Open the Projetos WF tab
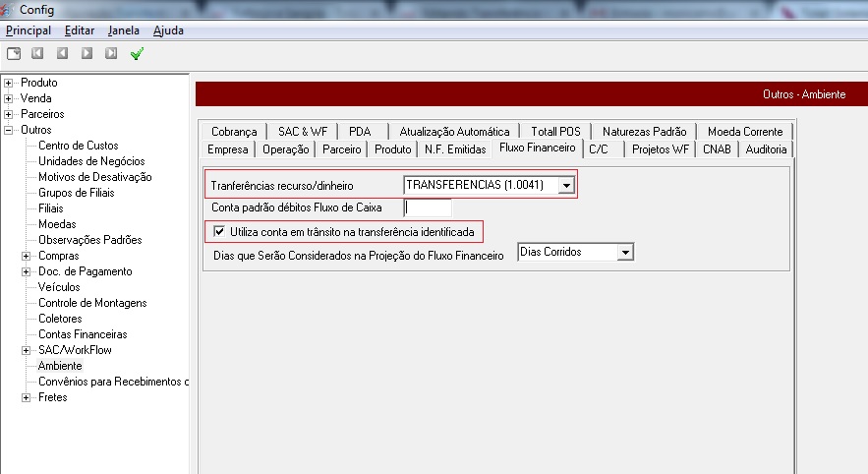This screenshot has height=474, width=868. point(661,148)
